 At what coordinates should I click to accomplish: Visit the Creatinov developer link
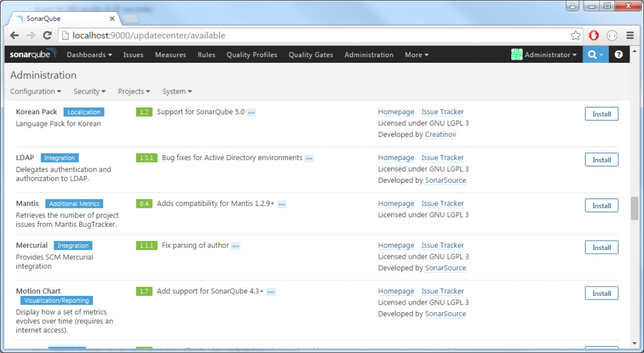tap(440, 134)
